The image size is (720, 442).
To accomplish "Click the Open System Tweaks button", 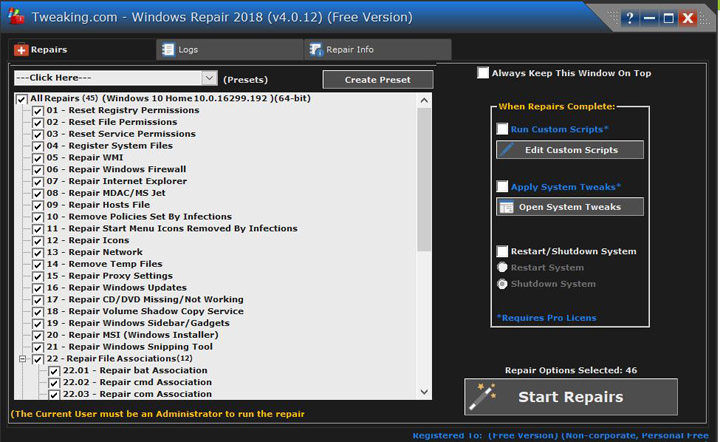I will (570, 207).
